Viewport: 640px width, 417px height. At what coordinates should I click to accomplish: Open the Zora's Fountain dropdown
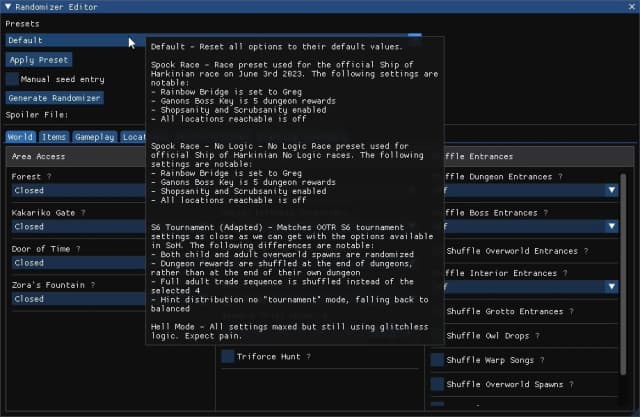coord(78,299)
